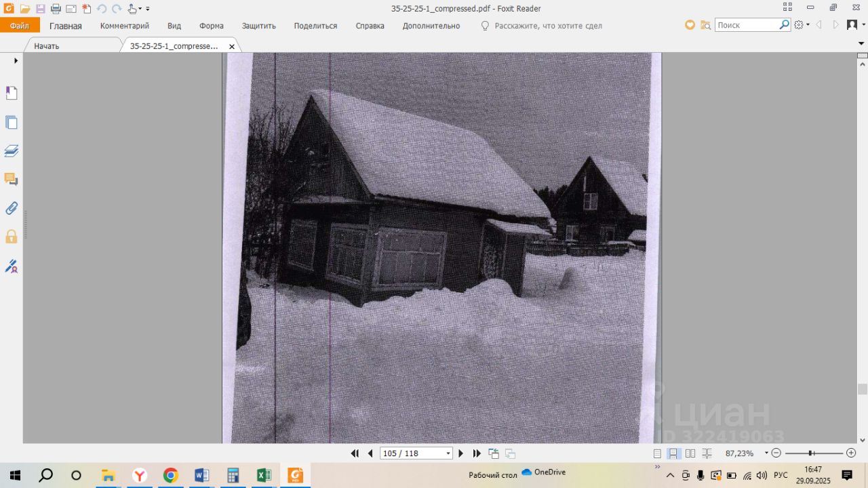
Task: Select the hand touch mode tool
Action: pos(132,9)
